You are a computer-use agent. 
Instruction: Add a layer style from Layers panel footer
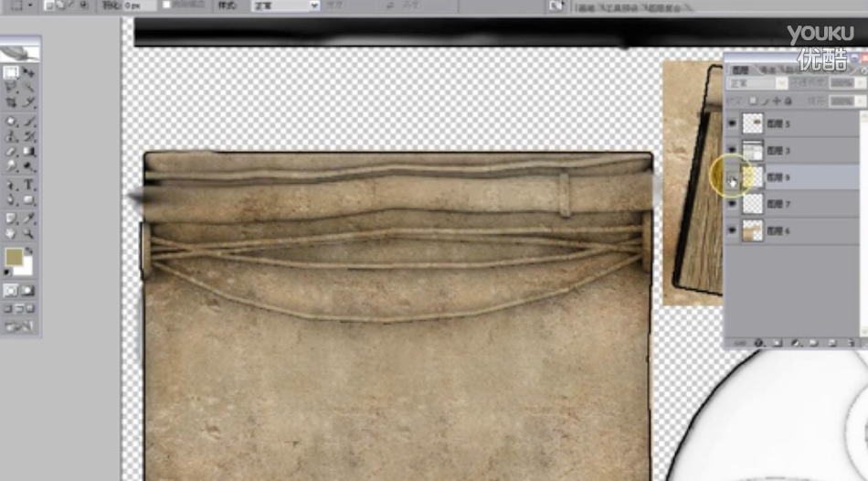point(759,343)
